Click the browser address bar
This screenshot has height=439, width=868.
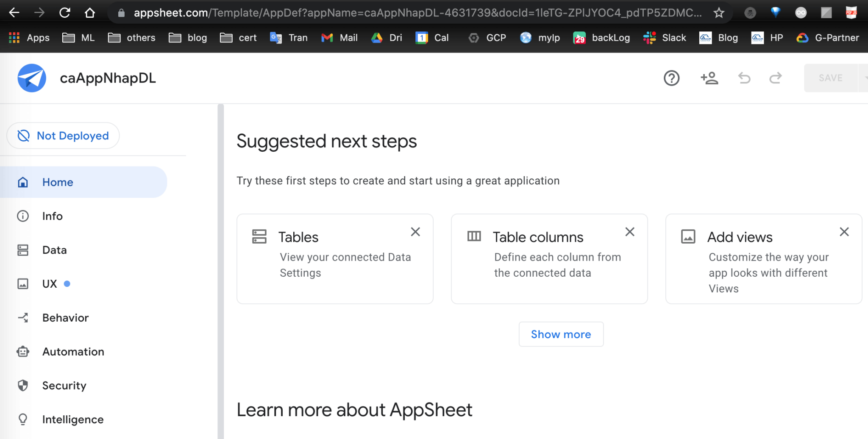381,12
